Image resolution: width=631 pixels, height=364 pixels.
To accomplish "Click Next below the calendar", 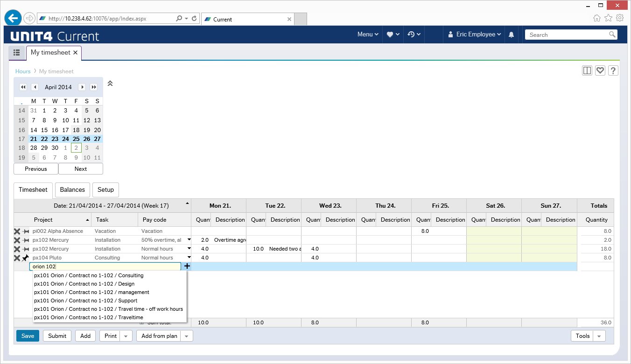I will pos(80,168).
